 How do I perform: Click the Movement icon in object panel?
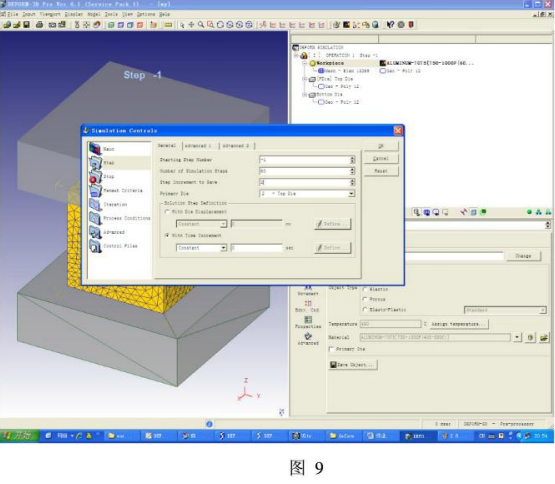tap(308, 290)
